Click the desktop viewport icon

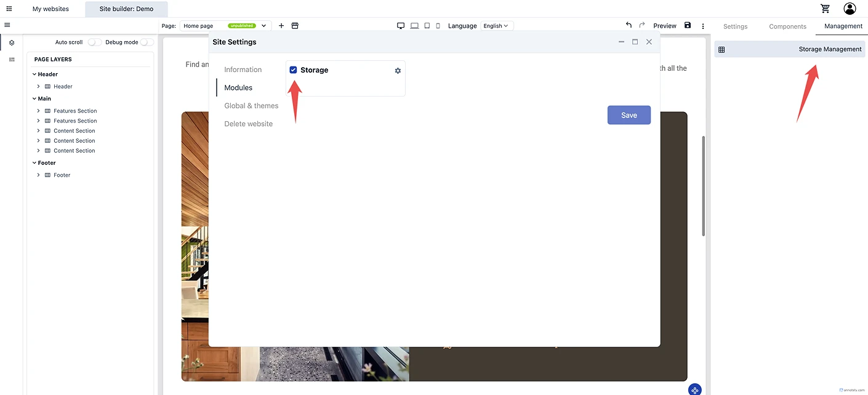pyautogui.click(x=401, y=26)
